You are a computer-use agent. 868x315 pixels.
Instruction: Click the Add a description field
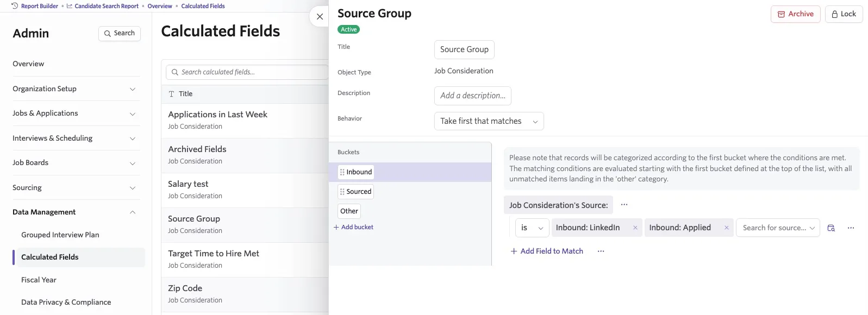click(x=472, y=96)
